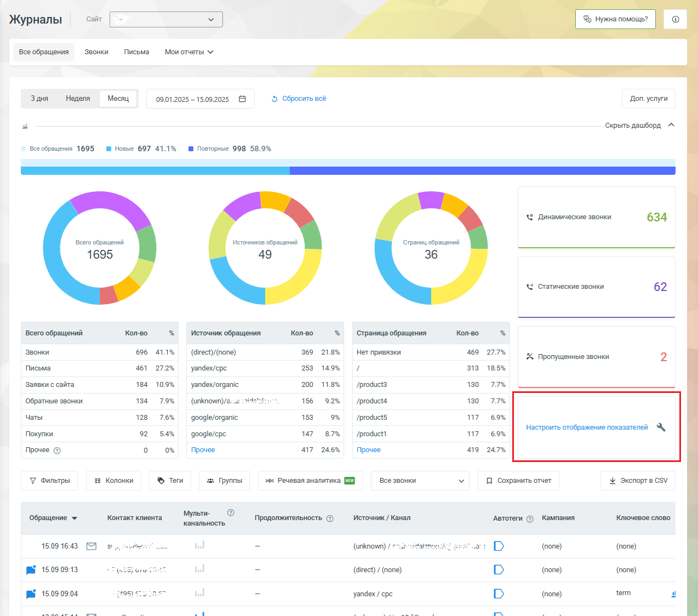698x616 pixels.
Task: Click the Сбросить всё link
Action: (304, 99)
